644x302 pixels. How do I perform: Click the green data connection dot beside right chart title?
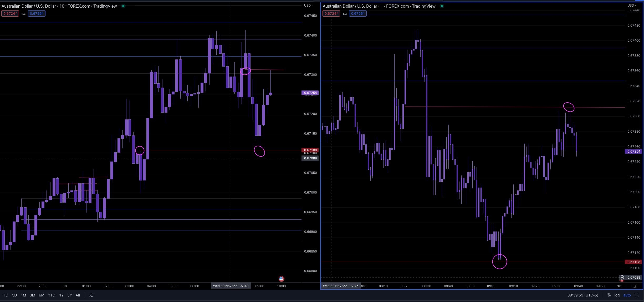click(x=442, y=6)
